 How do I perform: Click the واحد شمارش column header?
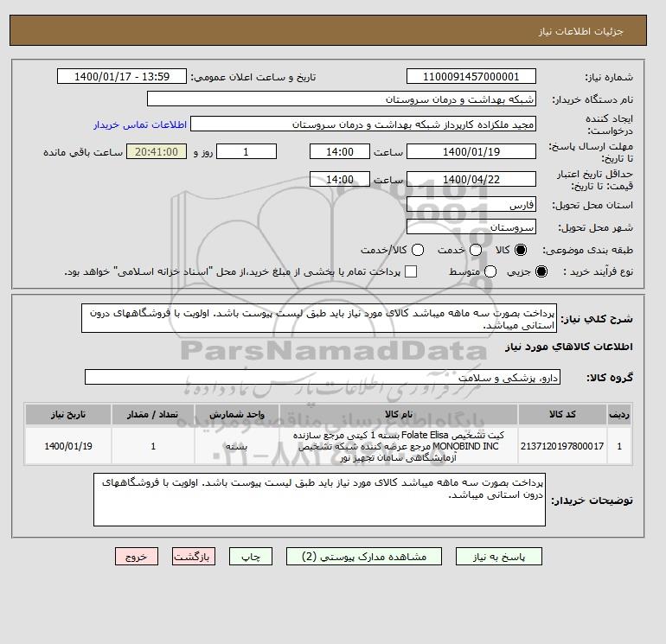tap(237, 414)
